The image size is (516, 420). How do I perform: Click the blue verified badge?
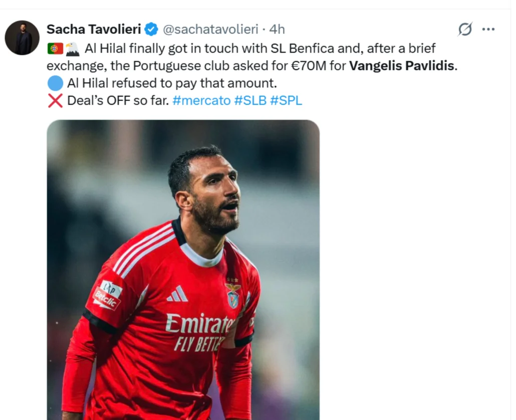[x=151, y=29]
